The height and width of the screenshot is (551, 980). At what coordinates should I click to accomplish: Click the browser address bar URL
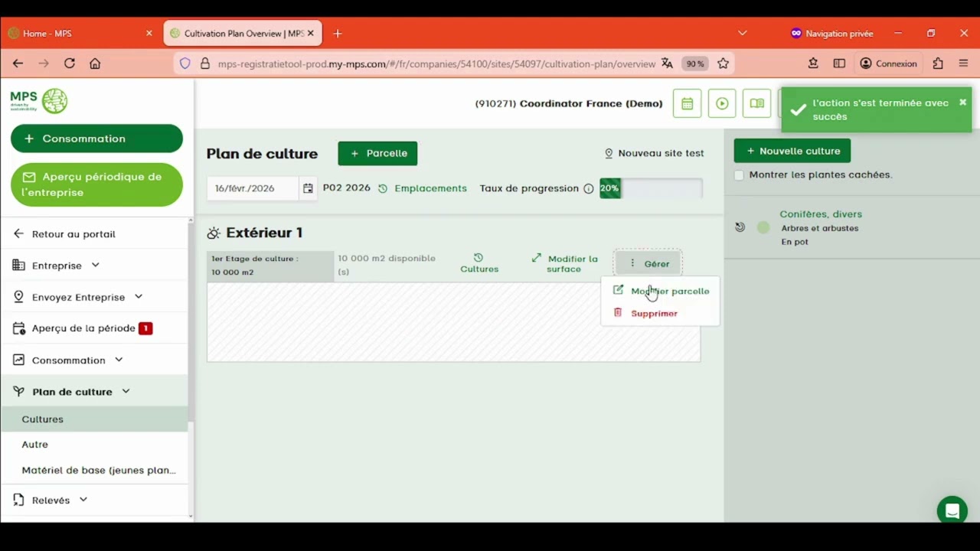click(x=436, y=64)
